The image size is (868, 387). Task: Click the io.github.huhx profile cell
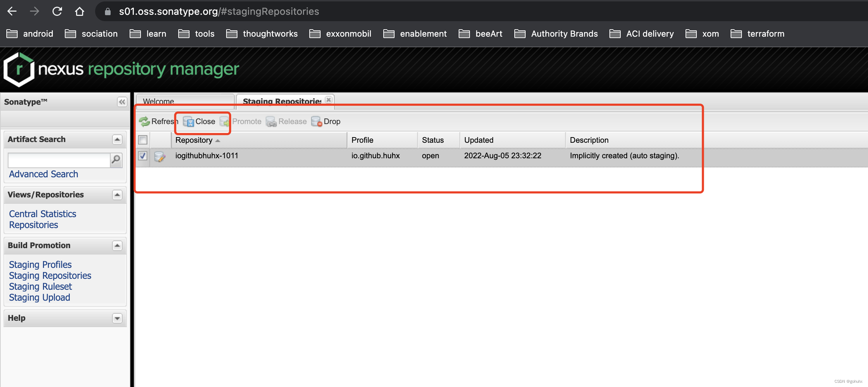tap(376, 156)
